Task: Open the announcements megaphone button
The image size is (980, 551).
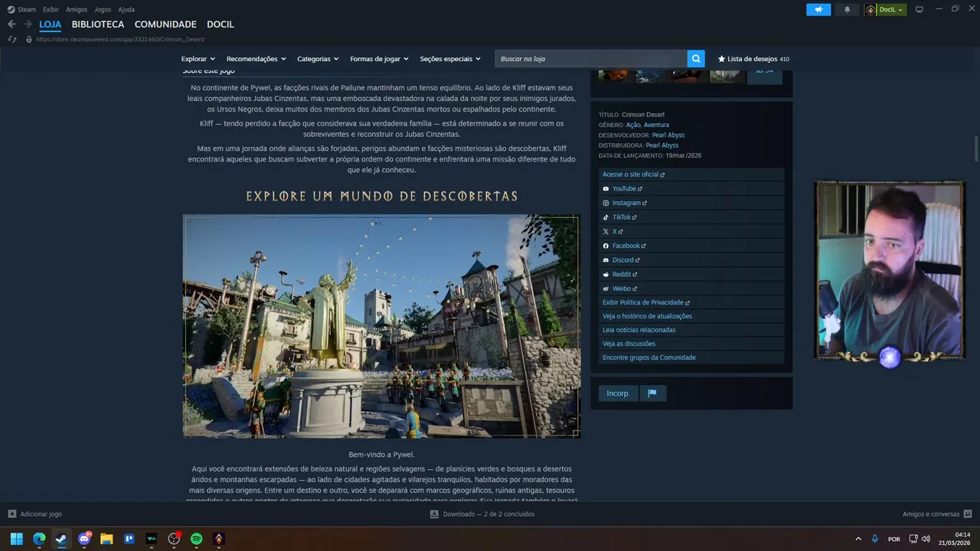Action: (818, 9)
